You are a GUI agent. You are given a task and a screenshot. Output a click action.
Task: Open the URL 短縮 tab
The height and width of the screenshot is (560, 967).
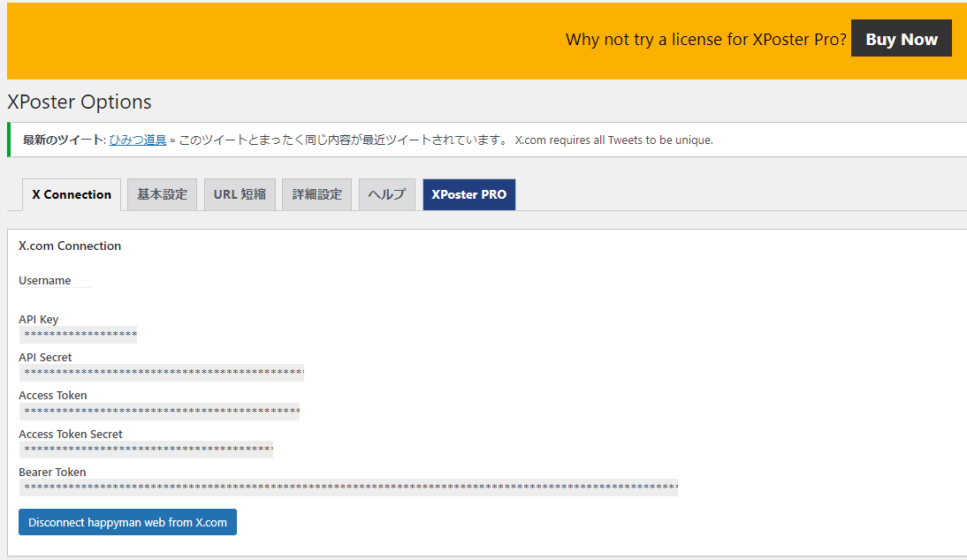point(240,194)
